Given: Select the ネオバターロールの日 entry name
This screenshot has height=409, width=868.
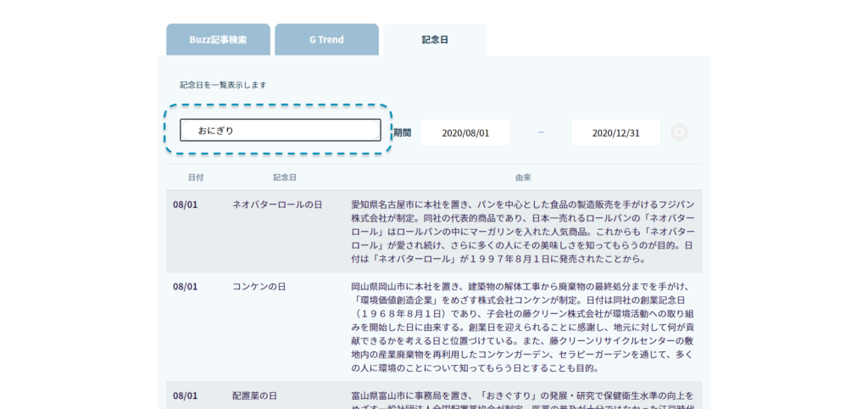Looking at the screenshot, I should (277, 204).
